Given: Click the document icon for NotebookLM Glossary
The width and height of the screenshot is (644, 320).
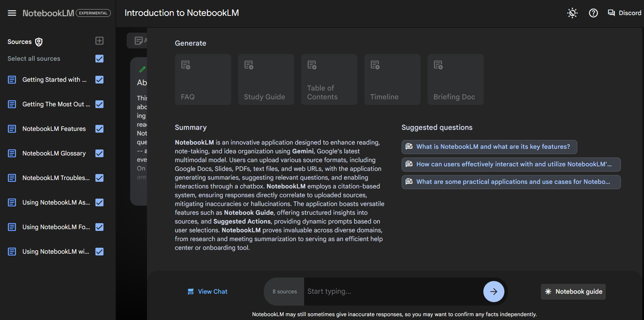Looking at the screenshot, I should [12, 153].
